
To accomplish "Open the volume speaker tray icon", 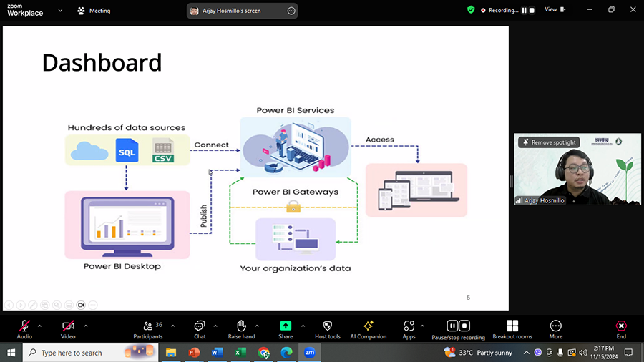I will pos(582,353).
